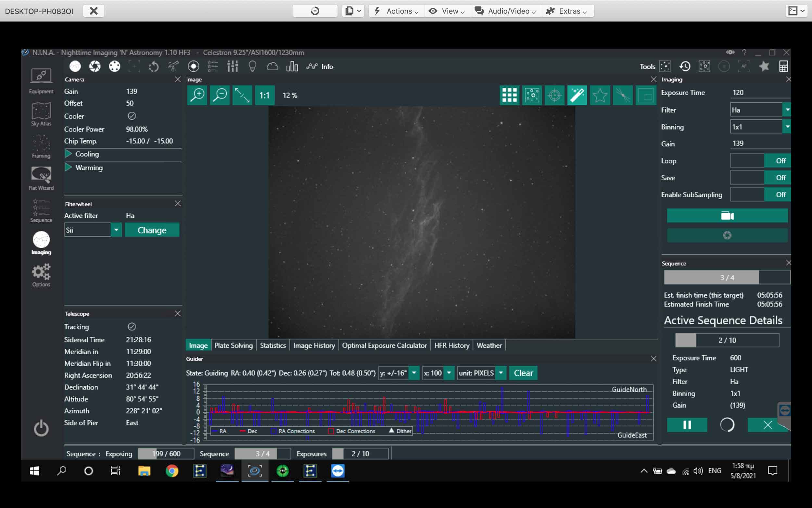812x508 pixels.
Task: Toggle the Enable SubSampling switch
Action: [x=760, y=195]
